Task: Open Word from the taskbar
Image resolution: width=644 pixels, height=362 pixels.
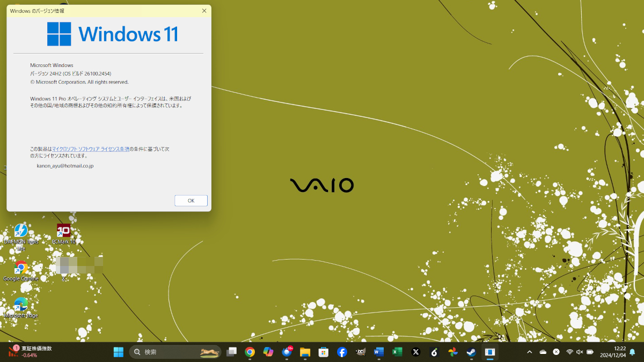Action: point(379,352)
